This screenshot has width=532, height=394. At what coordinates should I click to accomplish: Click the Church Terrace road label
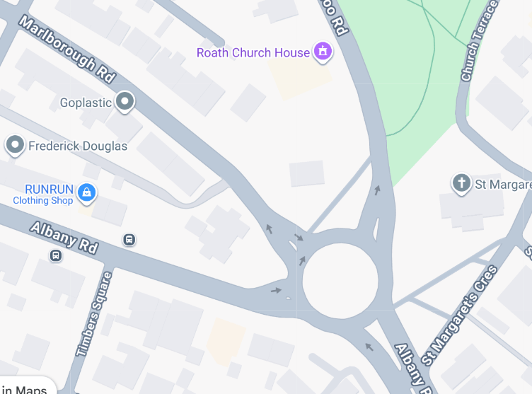pos(479,41)
